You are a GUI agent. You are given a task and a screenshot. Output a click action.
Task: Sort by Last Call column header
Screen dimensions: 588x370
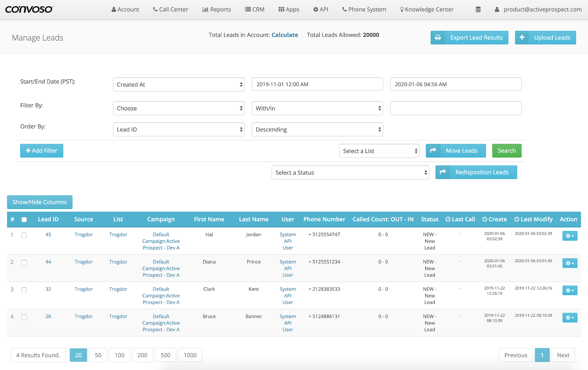(x=460, y=219)
